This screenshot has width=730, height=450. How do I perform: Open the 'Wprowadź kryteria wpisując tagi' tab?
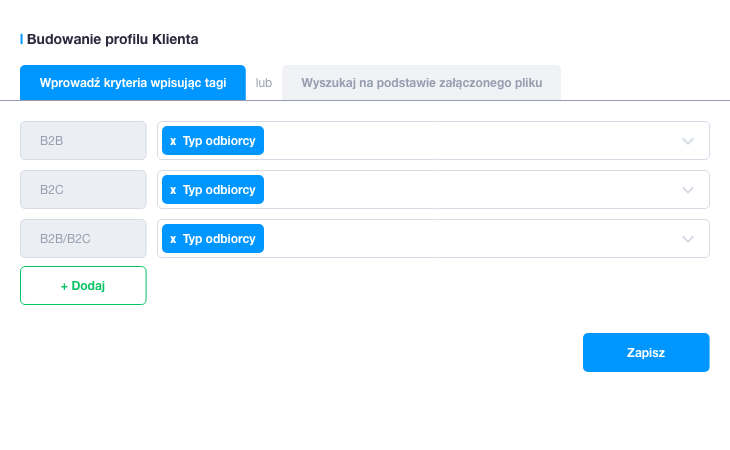click(133, 83)
